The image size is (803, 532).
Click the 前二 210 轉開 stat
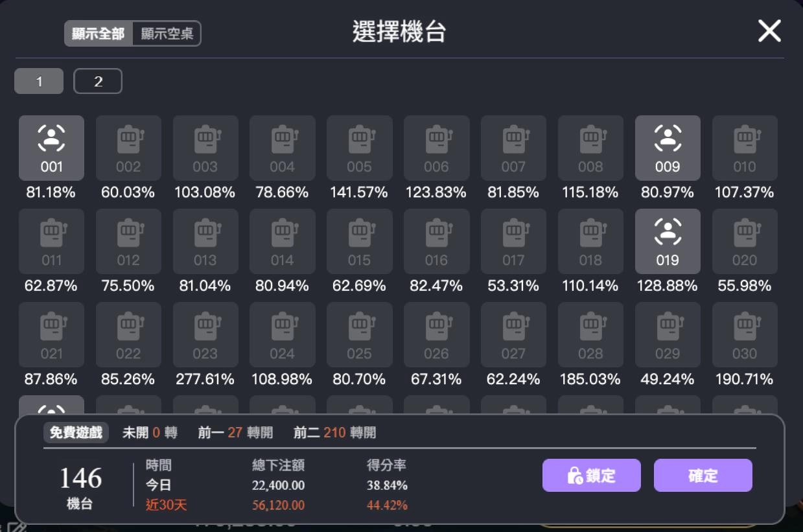(334, 433)
